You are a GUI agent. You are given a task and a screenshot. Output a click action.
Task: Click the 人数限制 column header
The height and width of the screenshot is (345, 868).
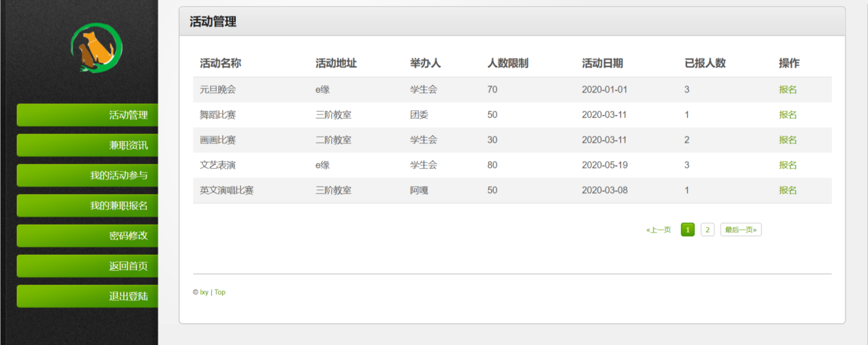click(x=508, y=63)
